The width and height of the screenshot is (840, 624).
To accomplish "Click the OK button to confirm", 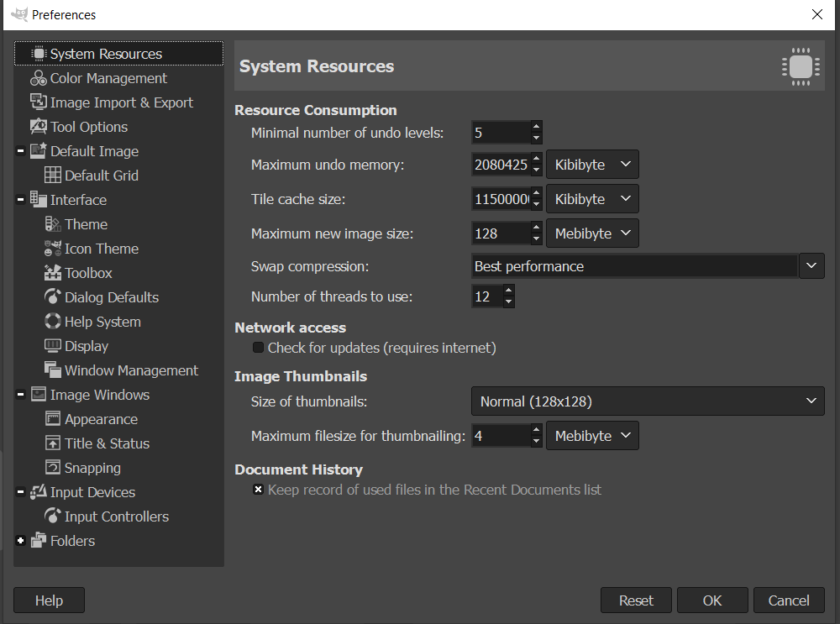I will (x=712, y=600).
